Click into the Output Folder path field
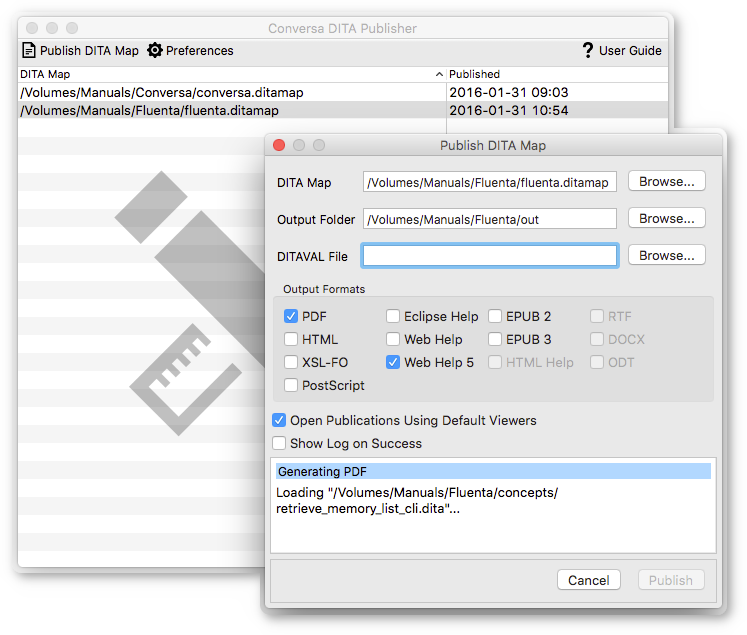The image size is (747, 635). coord(489,219)
